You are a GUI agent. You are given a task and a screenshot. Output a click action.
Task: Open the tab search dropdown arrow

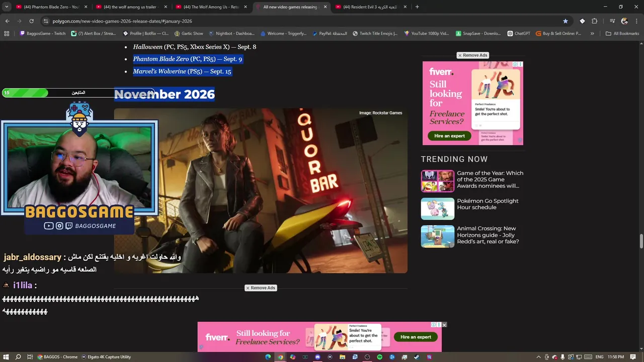coord(7,7)
